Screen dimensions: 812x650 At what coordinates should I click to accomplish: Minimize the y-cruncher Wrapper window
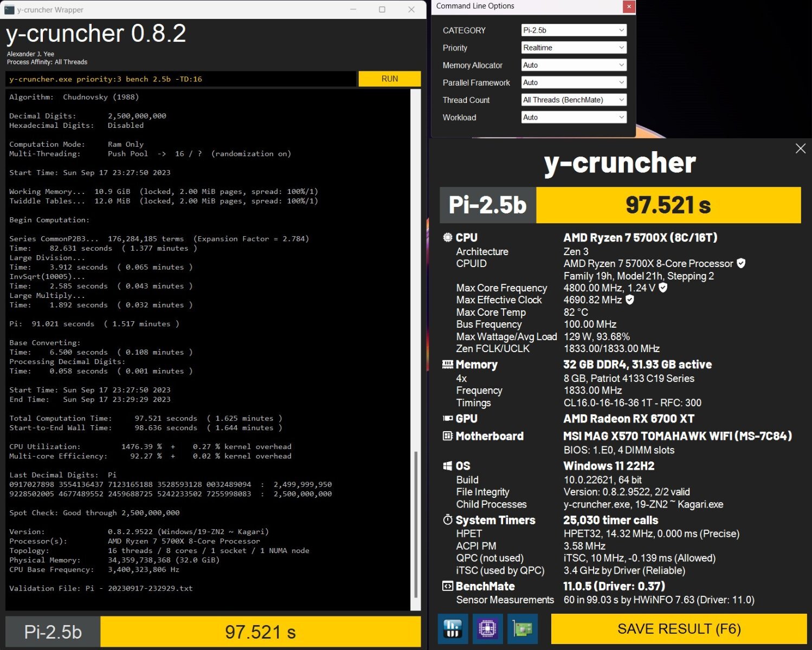click(353, 10)
